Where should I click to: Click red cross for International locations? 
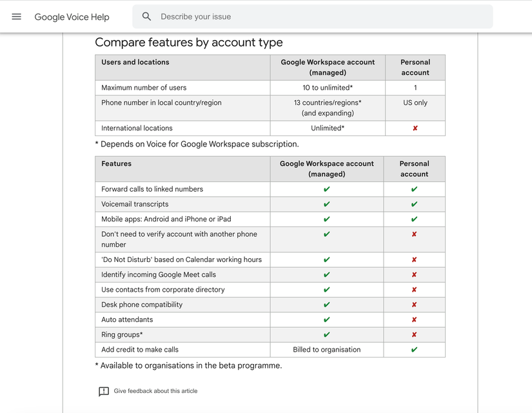(x=415, y=128)
